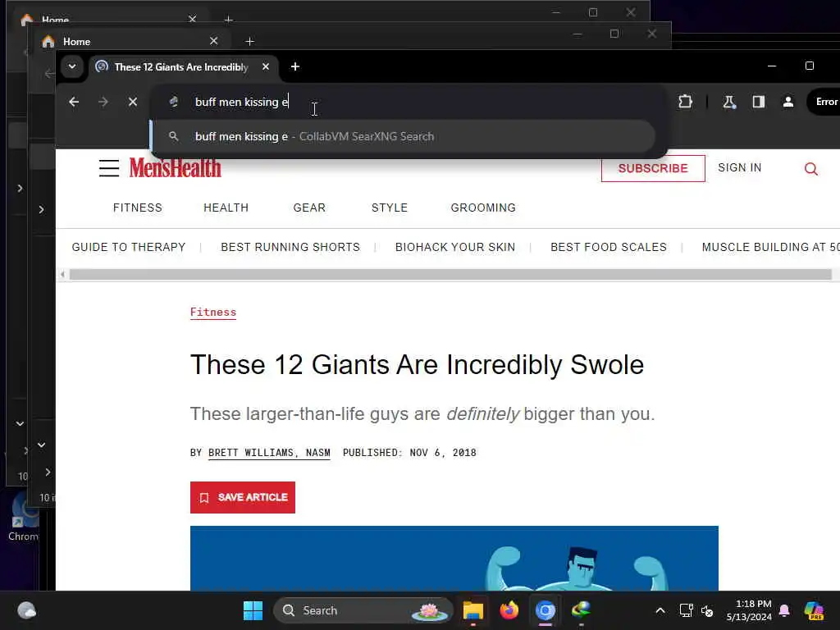Close the Home tab in rearmost window
Image resolution: width=840 pixels, height=630 pixels.
tap(192, 19)
